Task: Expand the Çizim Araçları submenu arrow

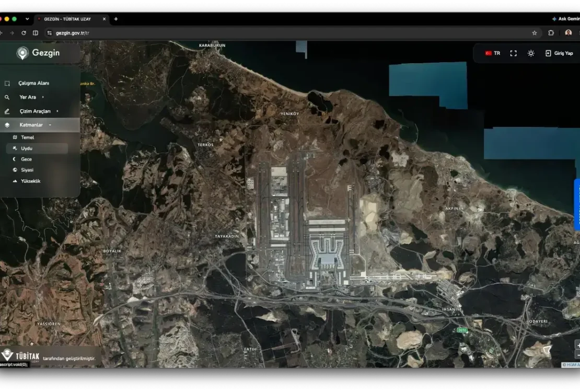Action: pyautogui.click(x=57, y=111)
